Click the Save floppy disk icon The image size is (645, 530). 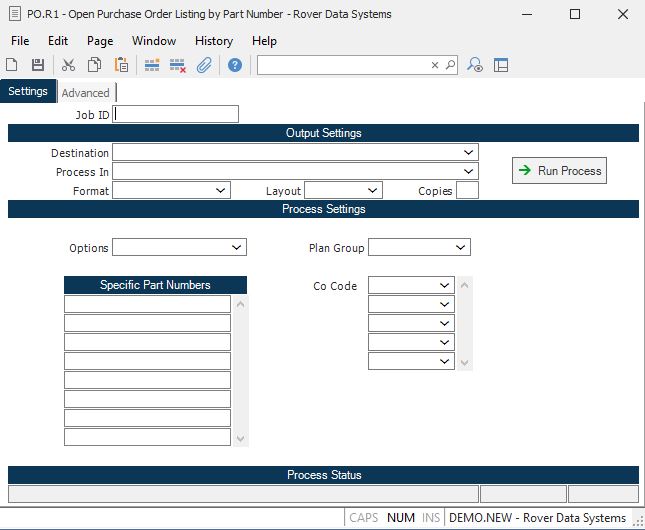[38, 65]
